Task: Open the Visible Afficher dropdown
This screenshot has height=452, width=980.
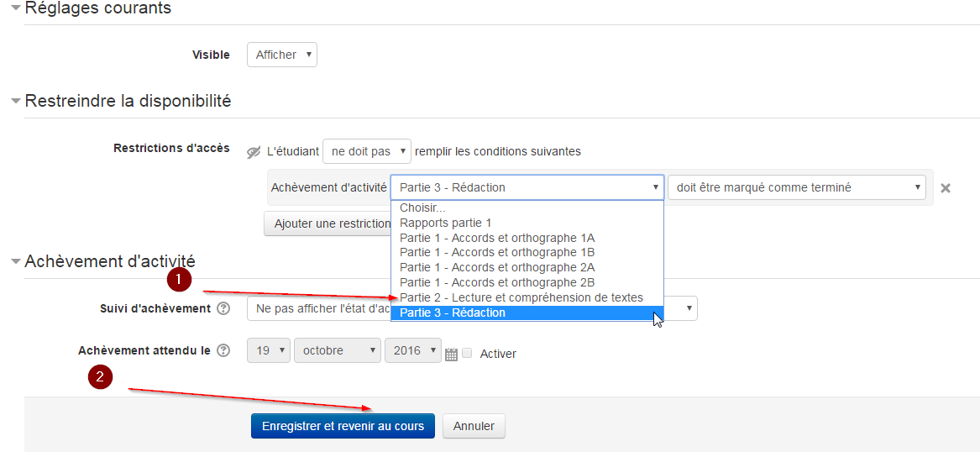Action: [281, 55]
